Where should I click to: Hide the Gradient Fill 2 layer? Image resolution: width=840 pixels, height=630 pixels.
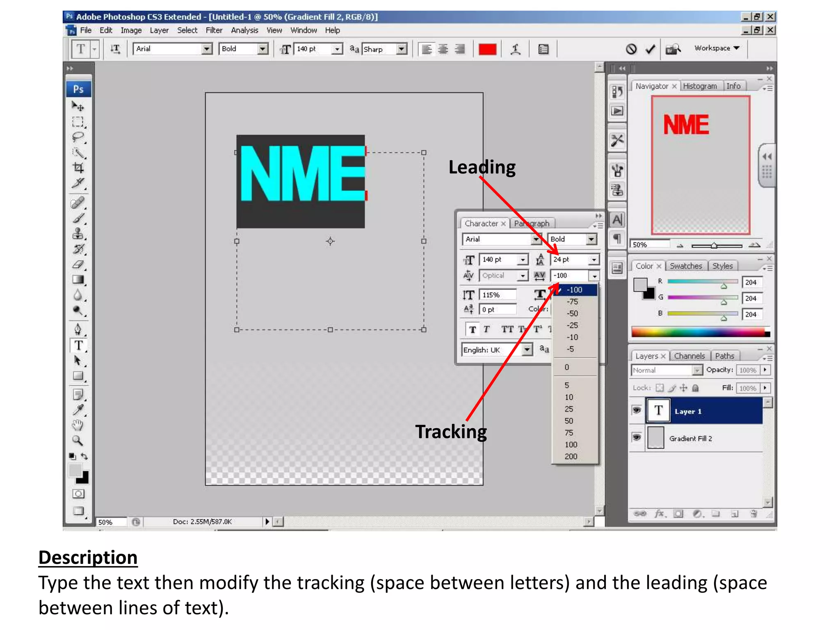click(x=637, y=437)
